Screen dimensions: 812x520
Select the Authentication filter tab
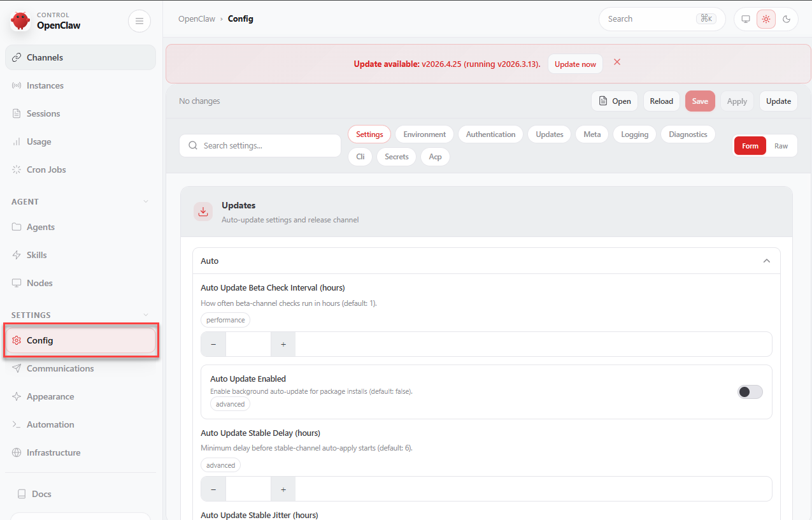pyautogui.click(x=491, y=134)
